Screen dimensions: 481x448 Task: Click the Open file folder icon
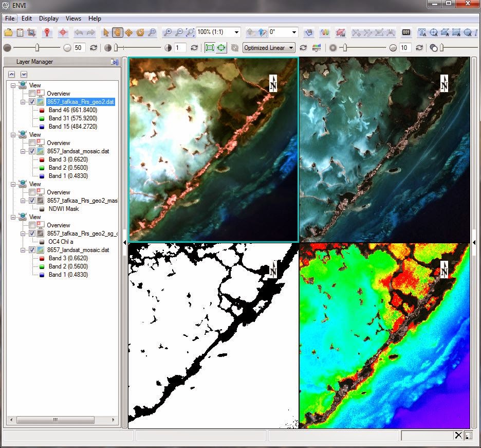pyautogui.click(x=8, y=32)
